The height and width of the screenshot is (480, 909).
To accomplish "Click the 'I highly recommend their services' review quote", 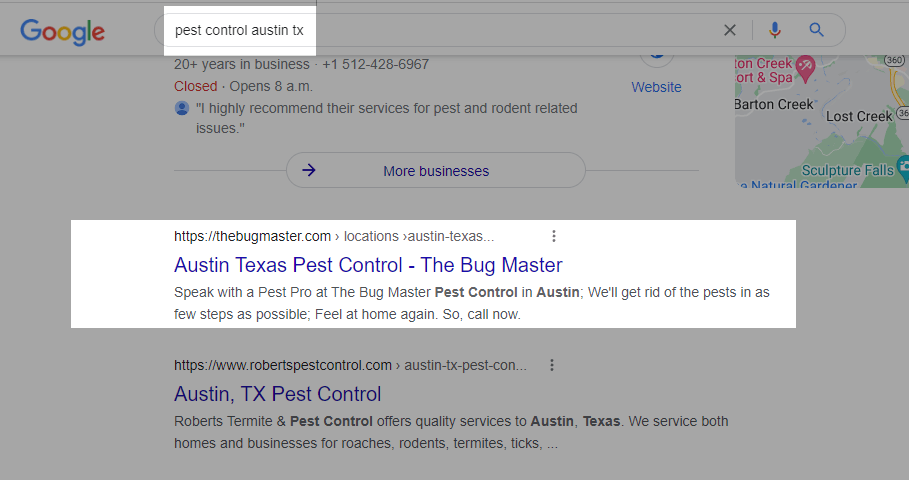I will pyautogui.click(x=385, y=118).
